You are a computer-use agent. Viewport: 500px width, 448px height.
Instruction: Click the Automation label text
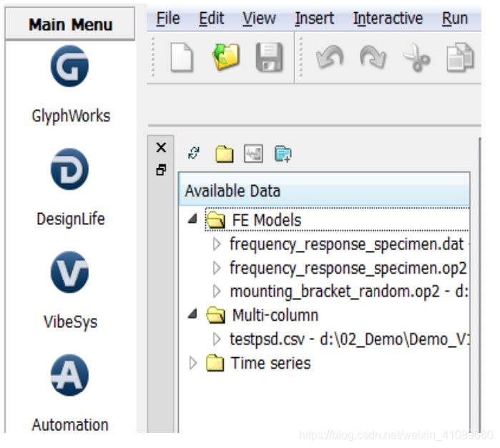pyautogui.click(x=70, y=425)
